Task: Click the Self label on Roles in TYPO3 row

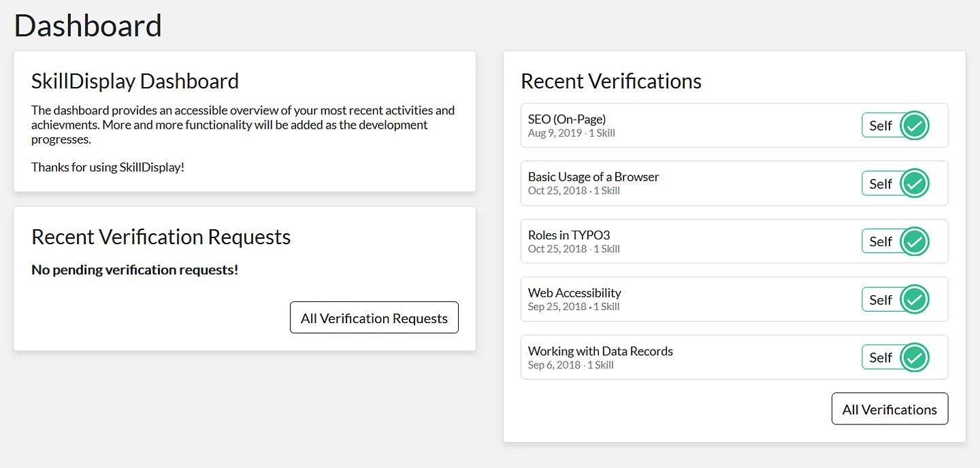Action: 880,241
